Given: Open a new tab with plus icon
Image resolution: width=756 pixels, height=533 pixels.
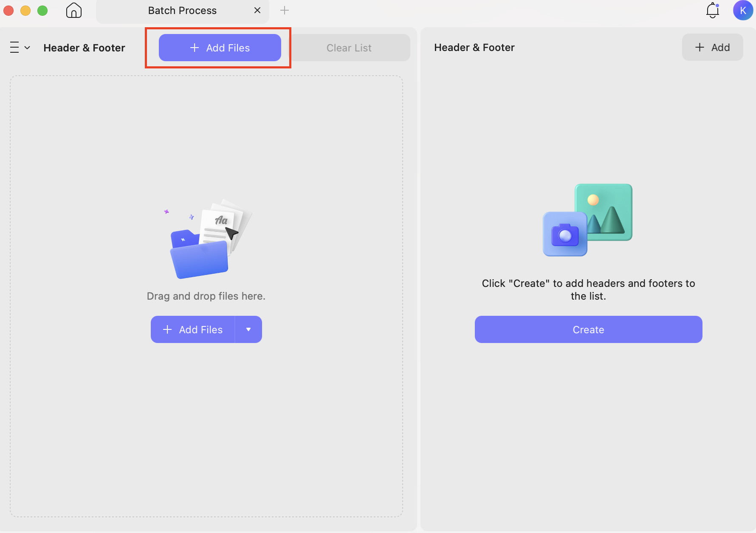Looking at the screenshot, I should point(284,10).
